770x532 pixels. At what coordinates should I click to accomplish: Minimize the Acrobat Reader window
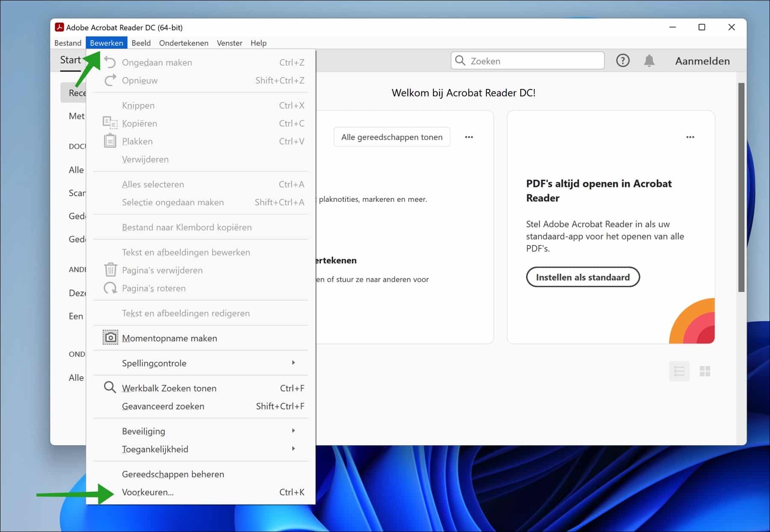[x=673, y=27]
